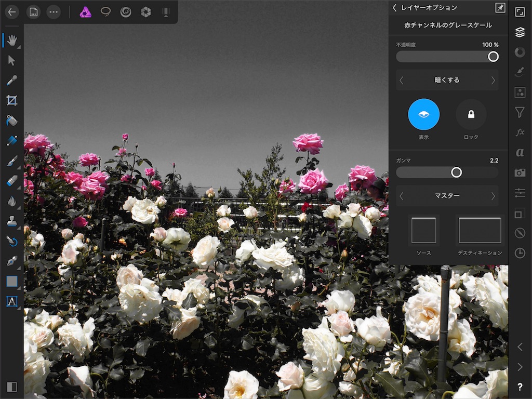This screenshot has width=532, height=399.
Task: Adjust the 不透明度 opacity slider
Action: click(x=447, y=57)
